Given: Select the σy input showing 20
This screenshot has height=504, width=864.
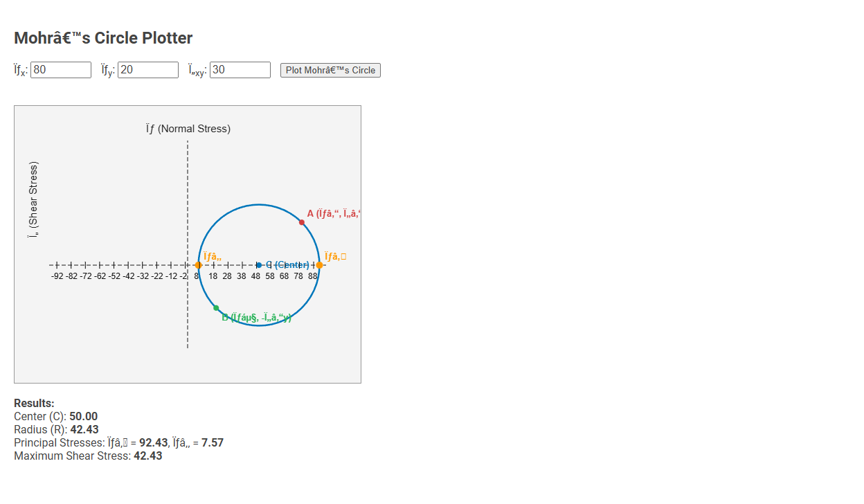Looking at the screenshot, I should (147, 69).
